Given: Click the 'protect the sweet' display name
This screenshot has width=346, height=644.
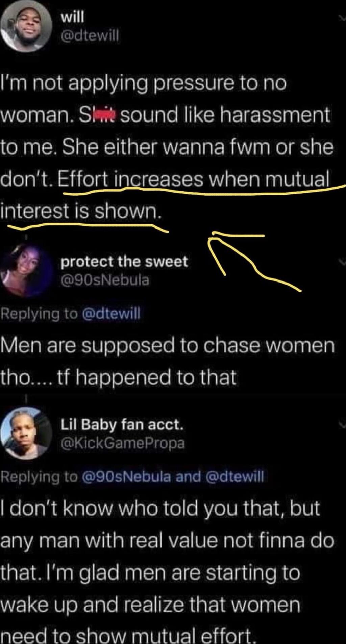Looking at the screenshot, I should 124,262.
